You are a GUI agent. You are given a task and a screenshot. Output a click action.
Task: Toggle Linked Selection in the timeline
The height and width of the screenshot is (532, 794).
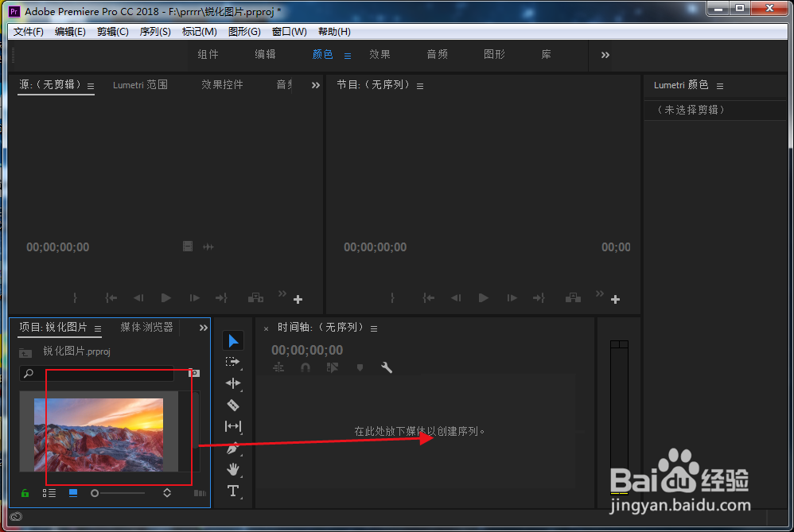coord(333,367)
